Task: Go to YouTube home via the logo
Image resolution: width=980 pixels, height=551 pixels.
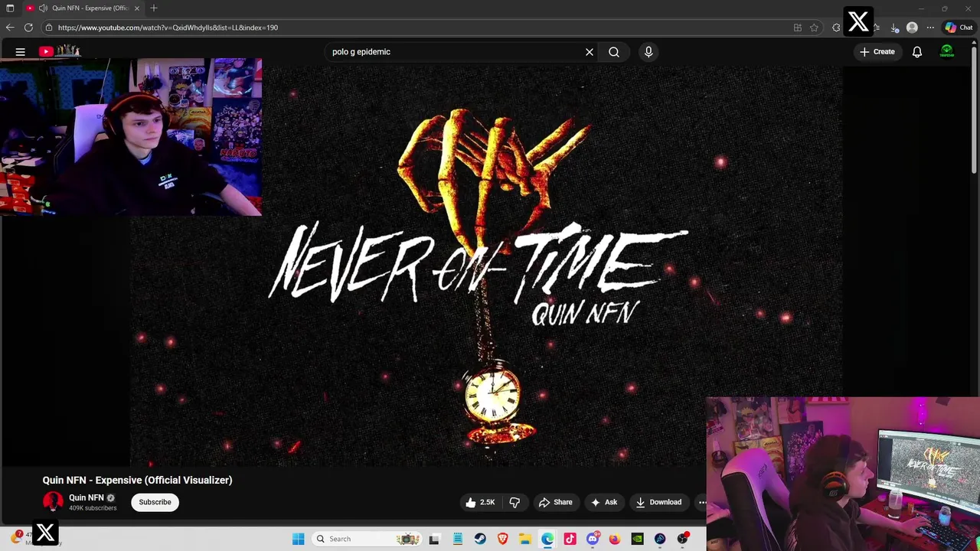Action: pos(60,51)
